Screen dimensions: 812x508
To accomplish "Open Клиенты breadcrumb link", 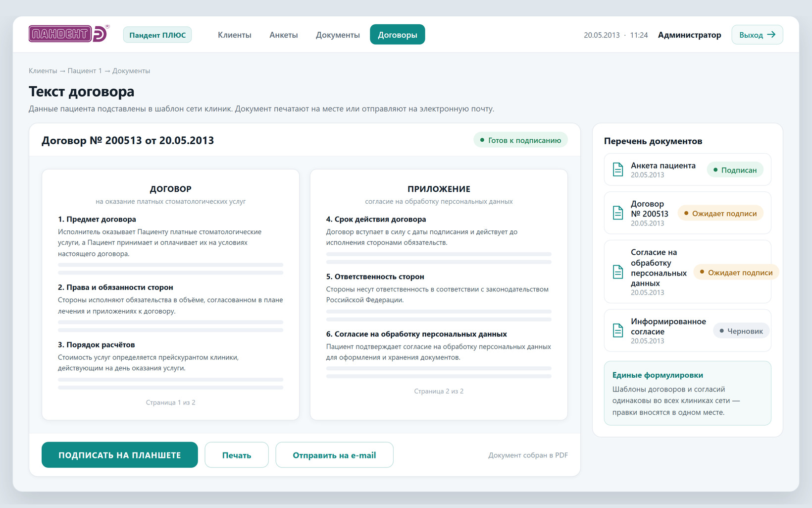I will (43, 71).
